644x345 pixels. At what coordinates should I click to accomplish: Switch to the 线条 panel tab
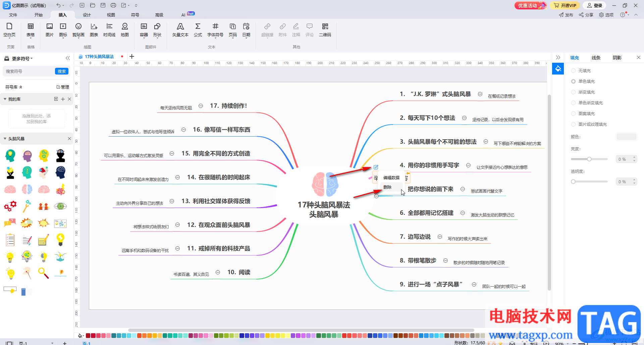point(596,57)
